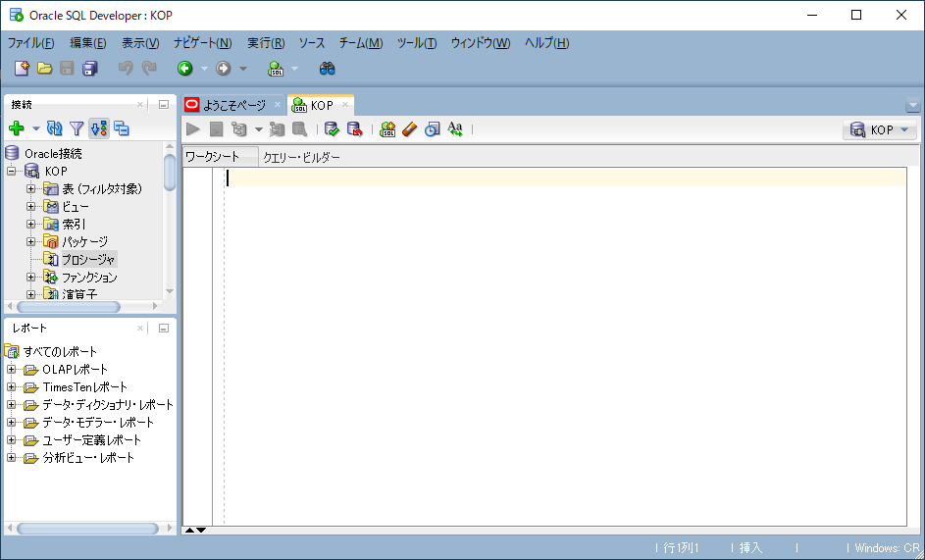Click the Refresh connections icon

coord(55,128)
